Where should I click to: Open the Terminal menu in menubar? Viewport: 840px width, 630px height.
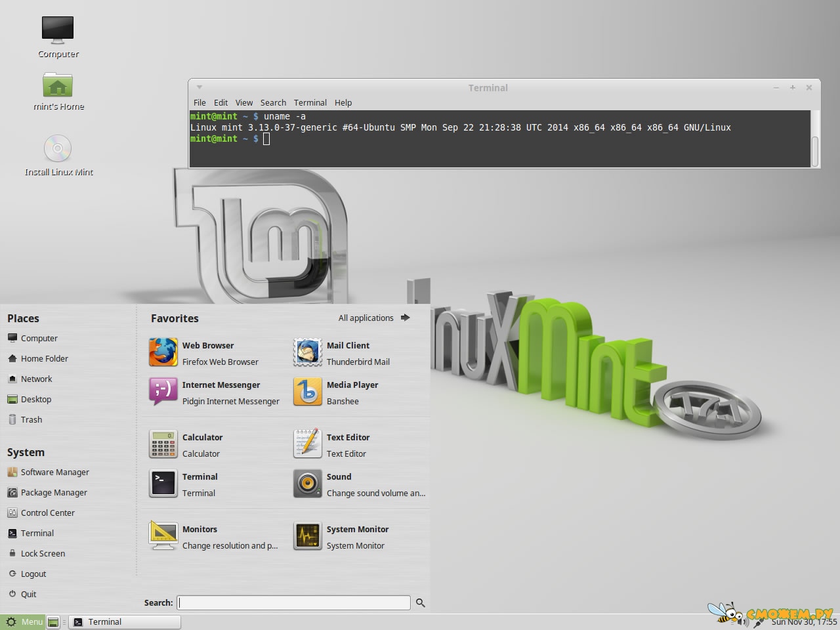[x=310, y=102]
